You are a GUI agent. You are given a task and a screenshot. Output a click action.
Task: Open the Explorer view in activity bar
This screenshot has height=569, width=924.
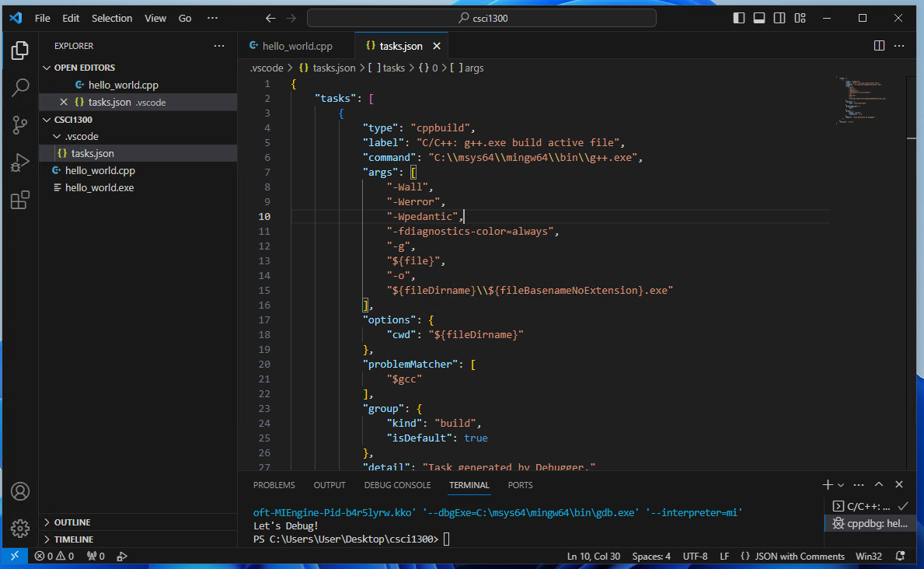click(20, 51)
